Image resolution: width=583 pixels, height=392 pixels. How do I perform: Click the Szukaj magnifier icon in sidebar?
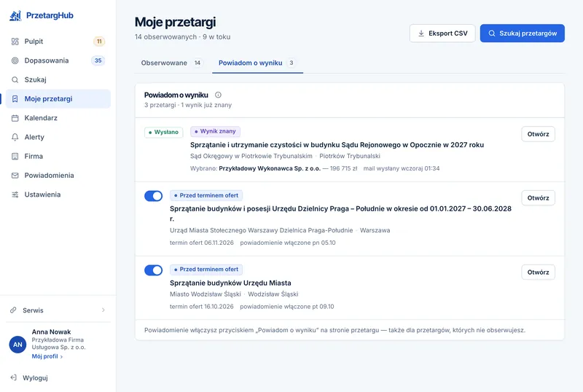(15, 79)
